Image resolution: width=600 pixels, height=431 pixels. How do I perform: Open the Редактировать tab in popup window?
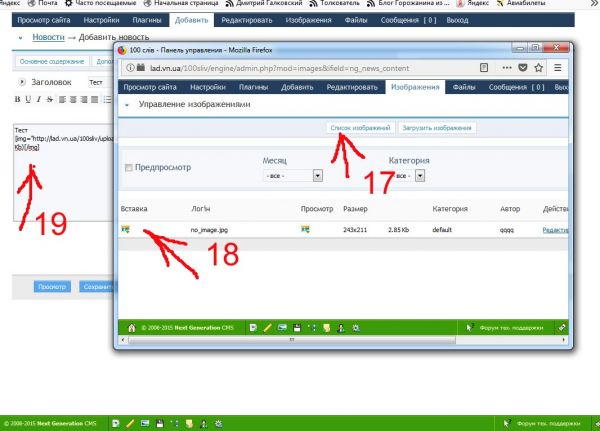[x=352, y=87]
